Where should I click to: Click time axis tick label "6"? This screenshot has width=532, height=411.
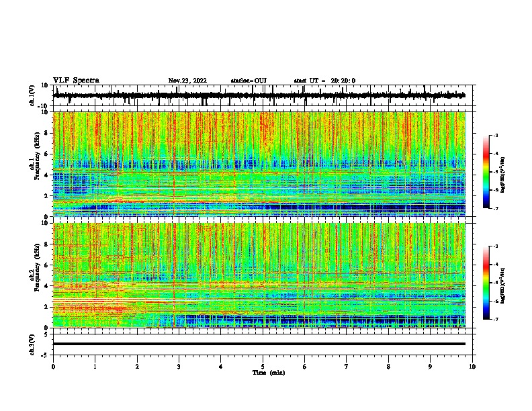click(305, 367)
